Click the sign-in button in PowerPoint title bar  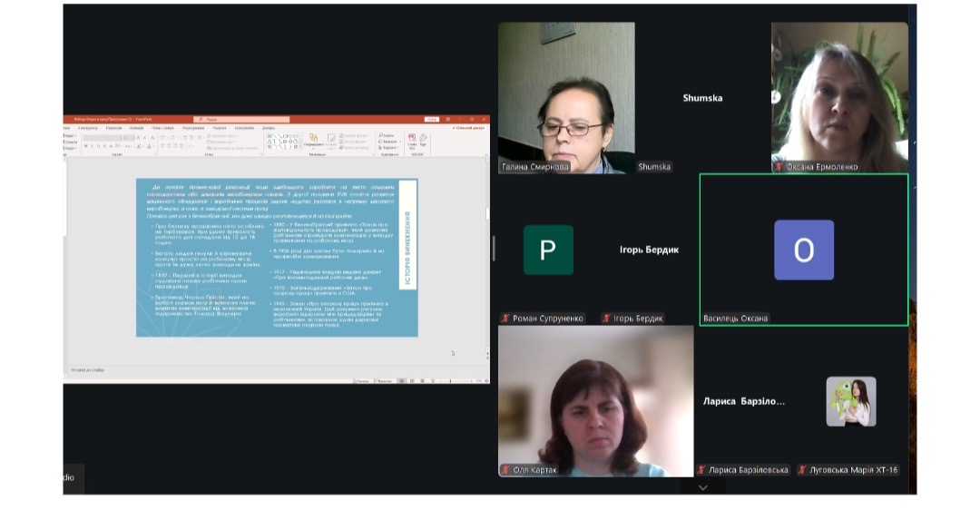click(x=431, y=119)
